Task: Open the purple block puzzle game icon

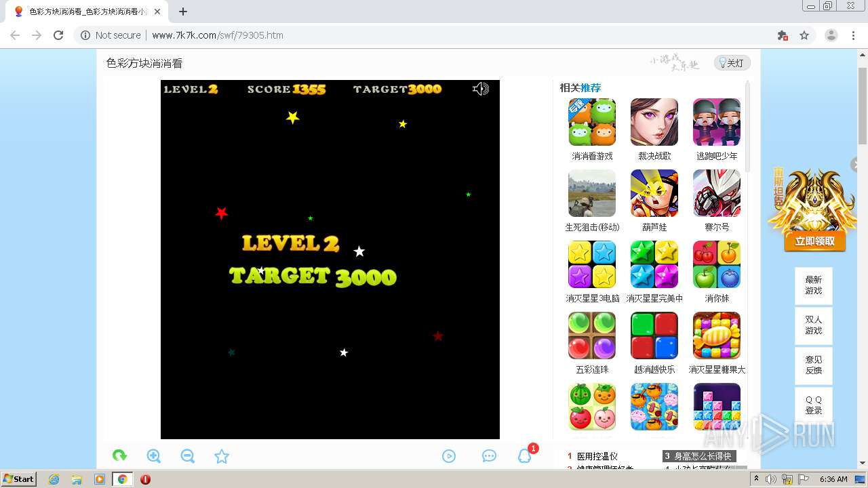Action: tap(717, 407)
